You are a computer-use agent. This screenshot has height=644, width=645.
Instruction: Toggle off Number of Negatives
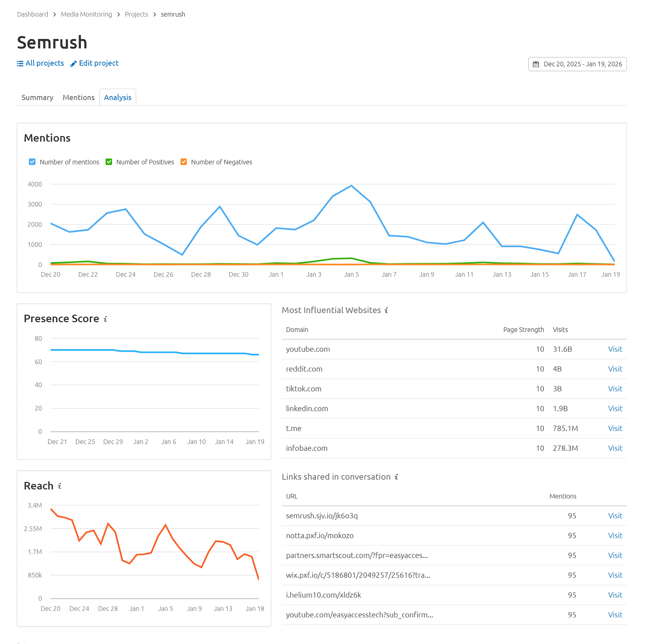pyautogui.click(x=183, y=162)
